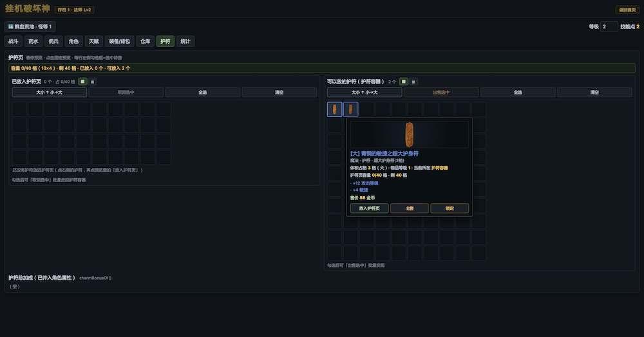Select the second charm in the charm container
This screenshot has width=644, height=337.
pos(350,109)
